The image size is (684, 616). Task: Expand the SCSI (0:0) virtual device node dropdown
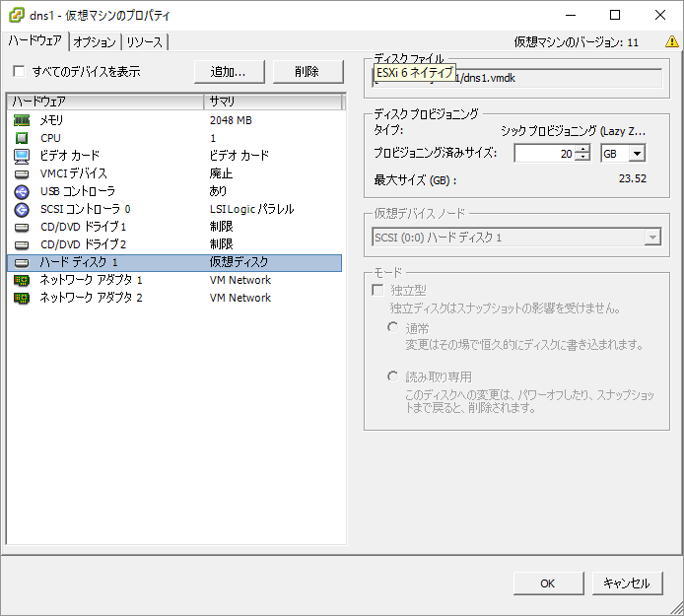pyautogui.click(x=651, y=238)
